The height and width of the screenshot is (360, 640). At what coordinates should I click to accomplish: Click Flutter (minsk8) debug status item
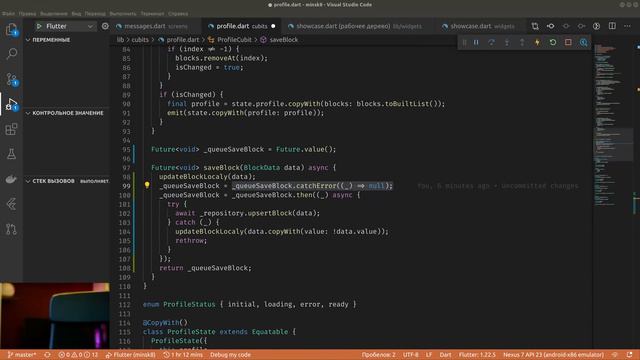pyautogui.click(x=131, y=355)
